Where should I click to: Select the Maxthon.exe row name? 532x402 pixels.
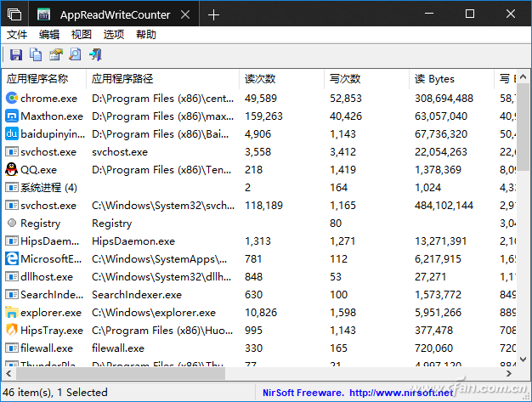[x=52, y=116]
